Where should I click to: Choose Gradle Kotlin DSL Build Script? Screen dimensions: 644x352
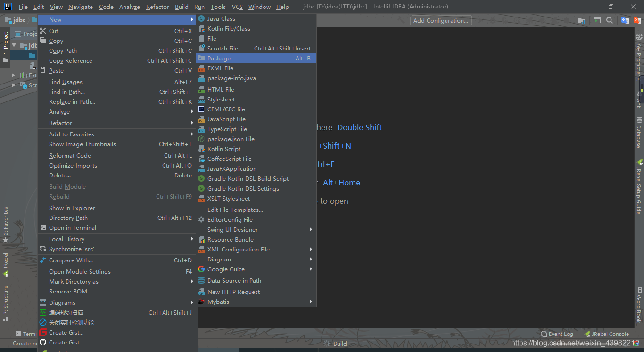click(256, 178)
